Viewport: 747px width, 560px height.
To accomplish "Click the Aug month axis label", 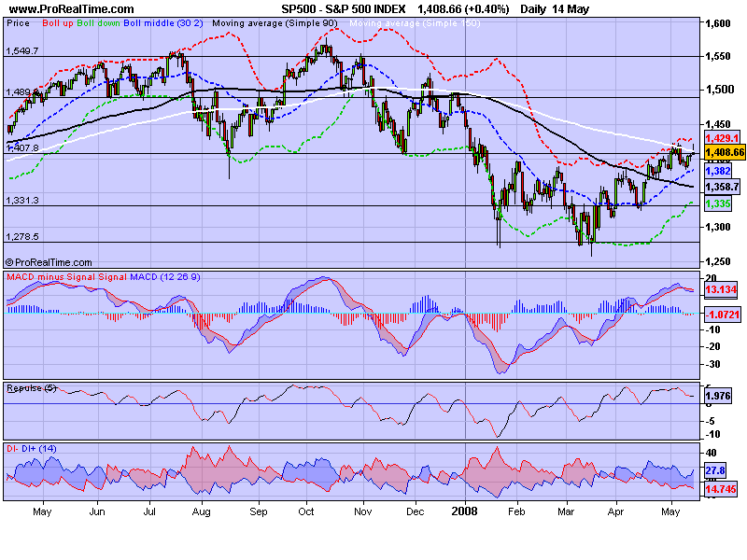I will click(202, 511).
